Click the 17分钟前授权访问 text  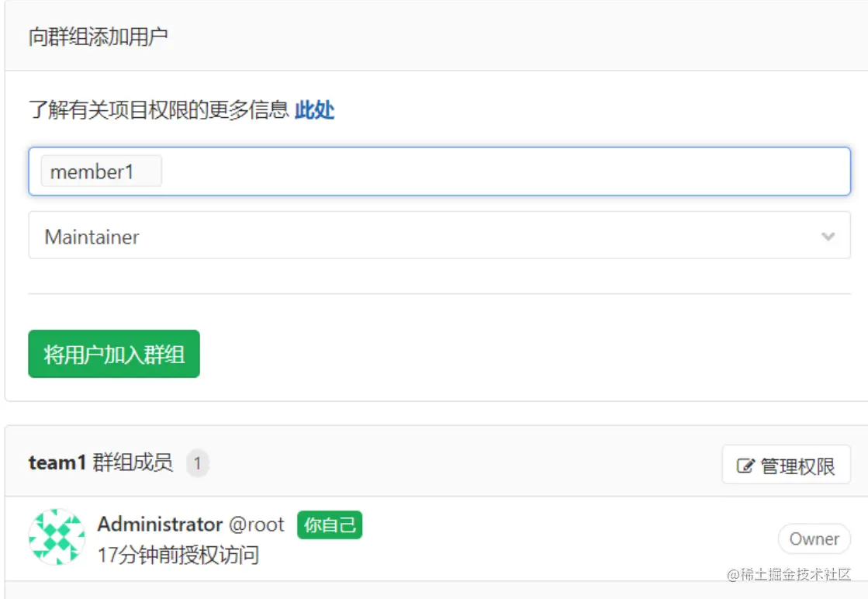point(178,555)
